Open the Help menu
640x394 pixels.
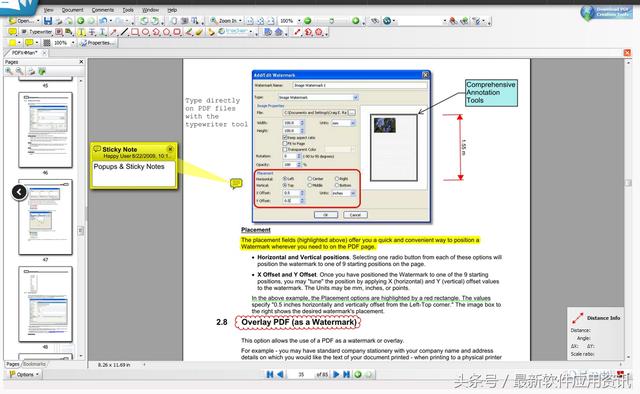[172, 10]
